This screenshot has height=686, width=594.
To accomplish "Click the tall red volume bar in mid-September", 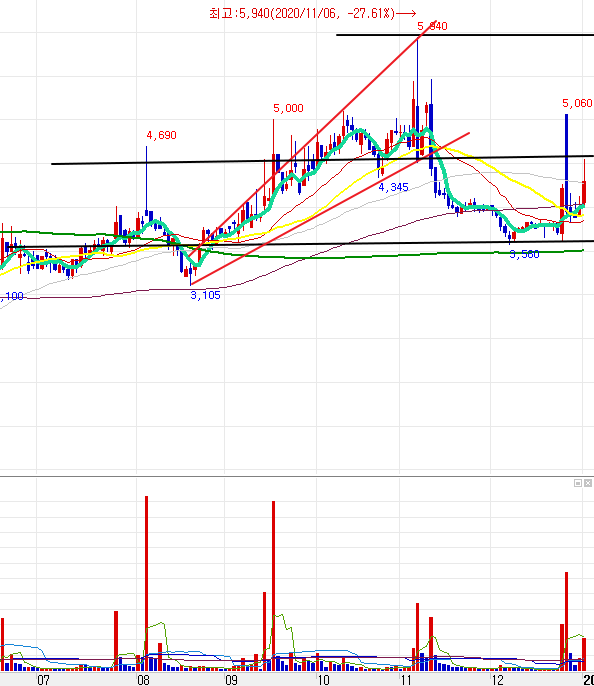I will 273,586.
